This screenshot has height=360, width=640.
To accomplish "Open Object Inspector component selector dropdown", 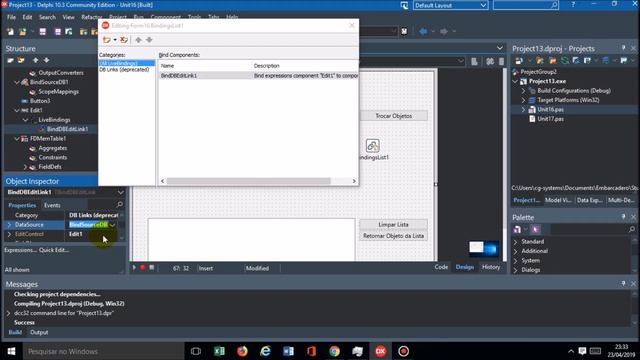I will [120, 192].
